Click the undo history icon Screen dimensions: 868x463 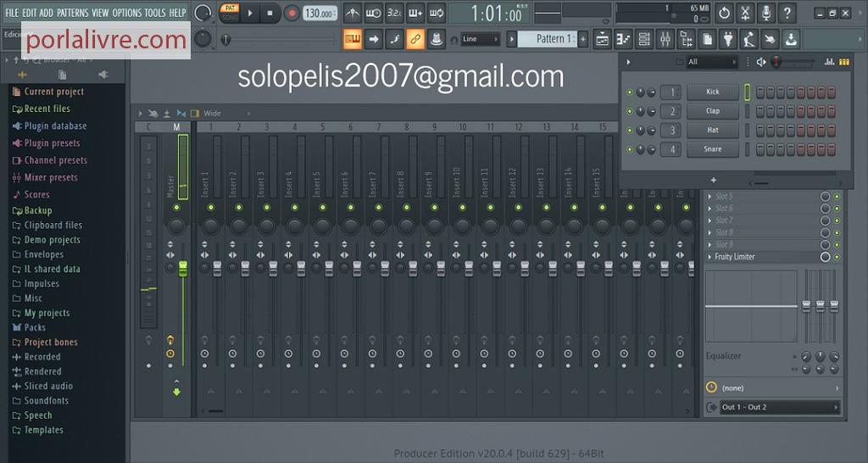pos(724,13)
